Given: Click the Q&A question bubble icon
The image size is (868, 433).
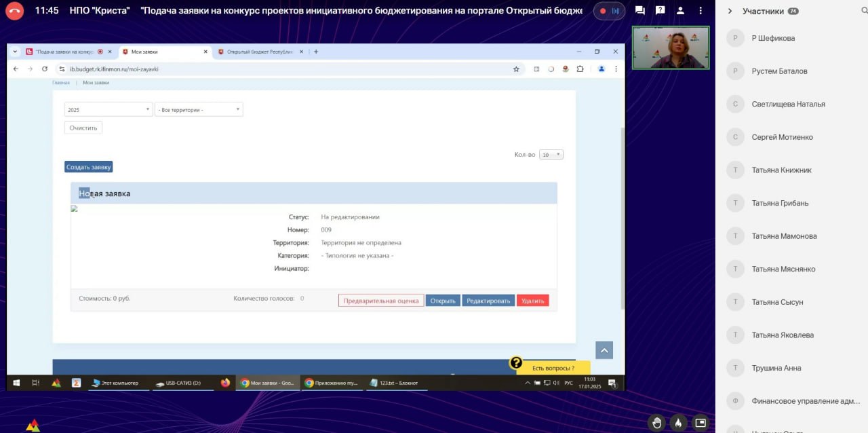Looking at the screenshot, I should pos(660,11).
